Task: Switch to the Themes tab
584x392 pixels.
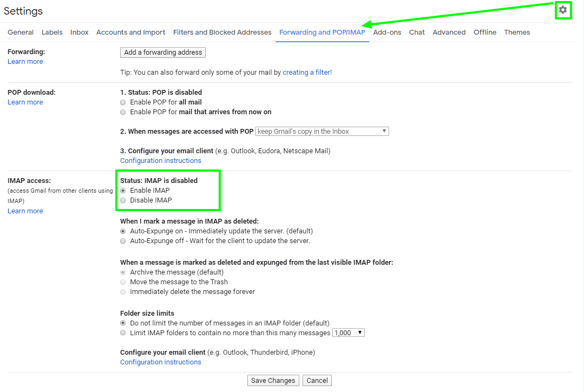Action: [517, 32]
